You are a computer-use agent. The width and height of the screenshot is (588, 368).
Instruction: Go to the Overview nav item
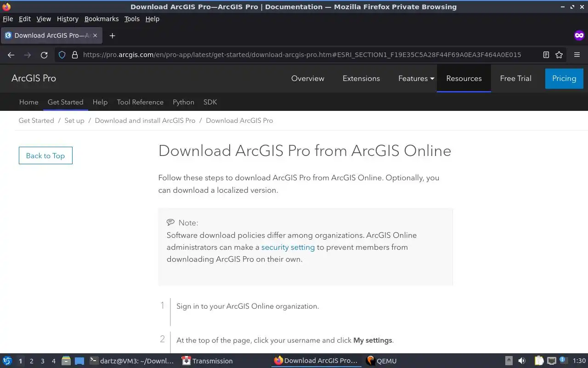coord(308,78)
